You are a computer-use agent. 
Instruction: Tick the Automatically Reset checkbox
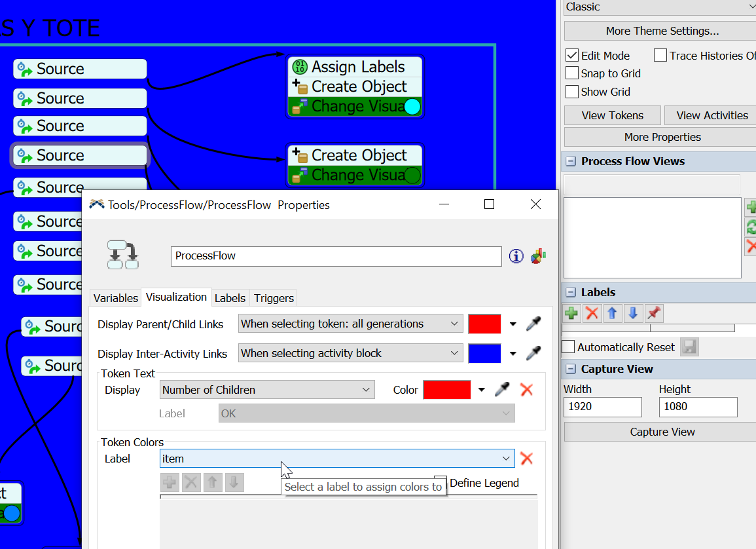(x=569, y=347)
